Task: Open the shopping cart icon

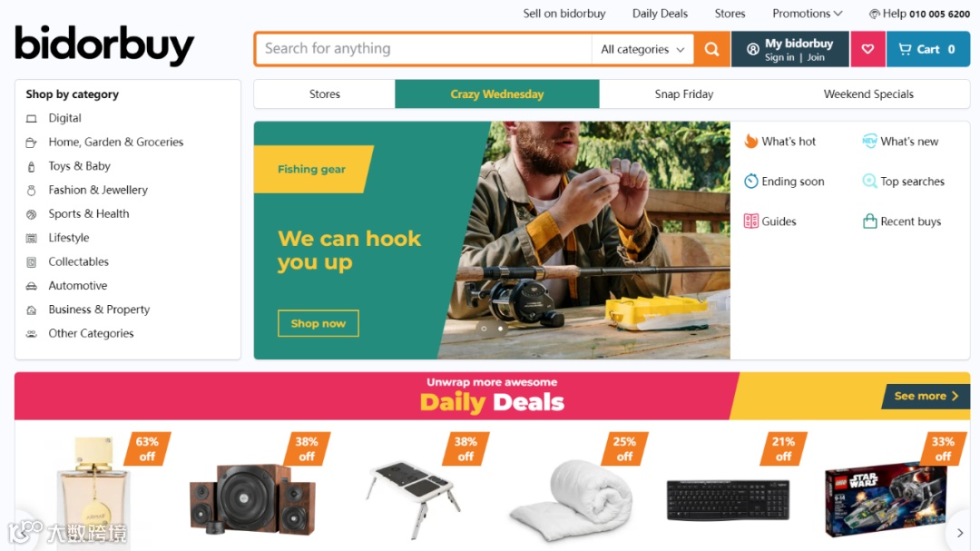Action: (905, 49)
